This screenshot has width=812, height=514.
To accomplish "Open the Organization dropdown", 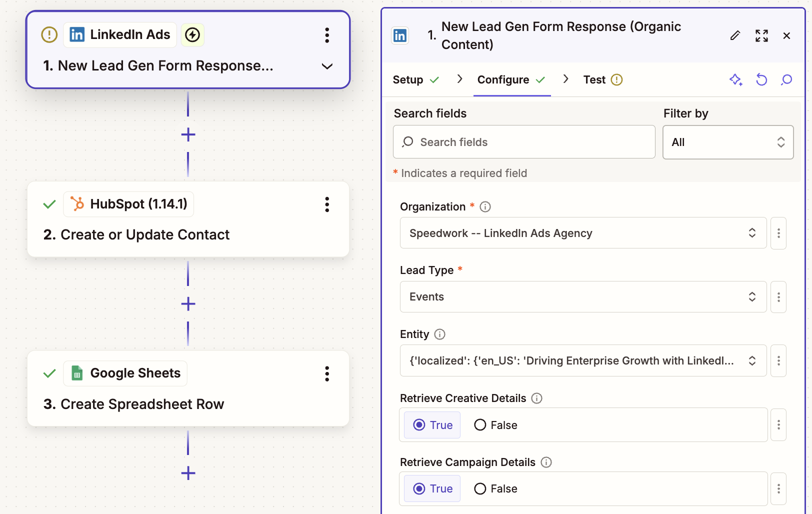I will coord(583,233).
